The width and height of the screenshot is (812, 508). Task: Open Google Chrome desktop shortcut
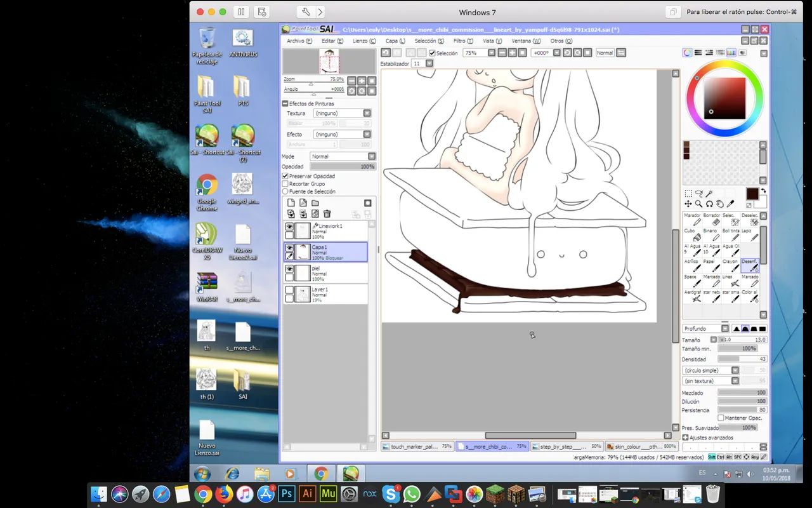(207, 192)
